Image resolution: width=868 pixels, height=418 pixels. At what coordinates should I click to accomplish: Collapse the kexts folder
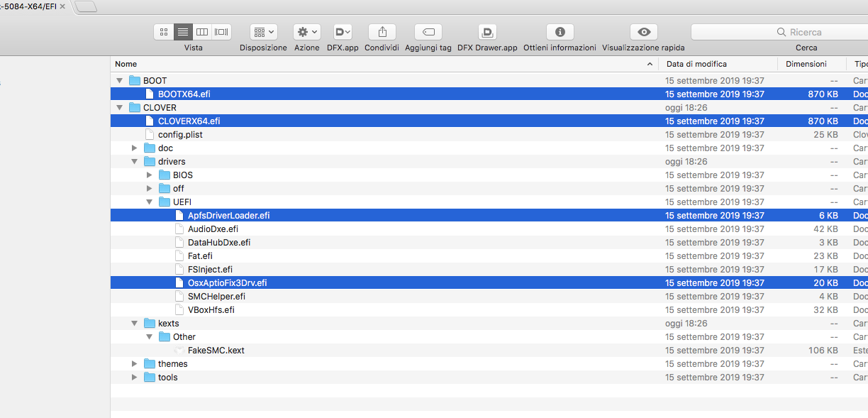pos(135,324)
